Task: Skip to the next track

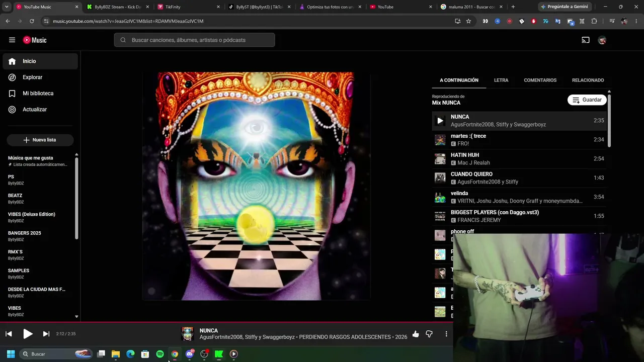Action: point(46,334)
